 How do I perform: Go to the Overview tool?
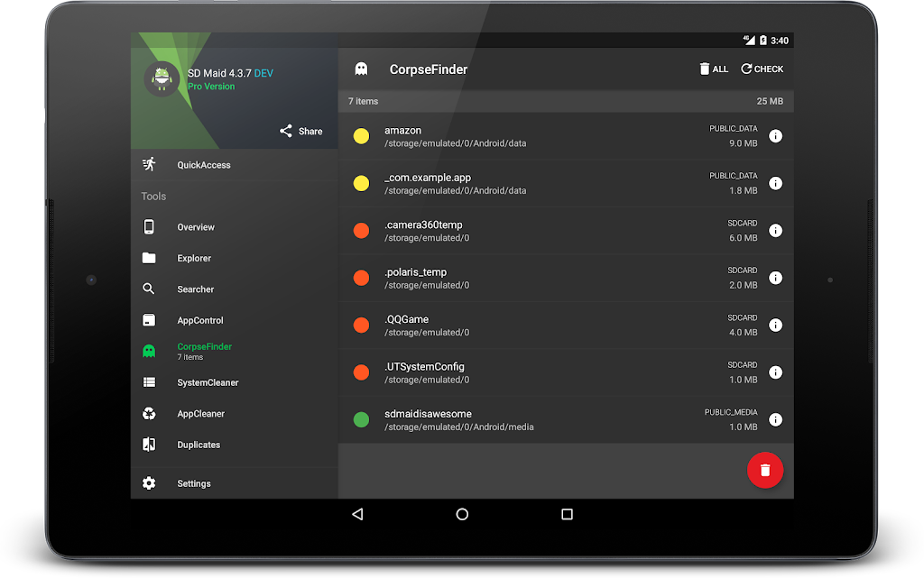(x=196, y=227)
